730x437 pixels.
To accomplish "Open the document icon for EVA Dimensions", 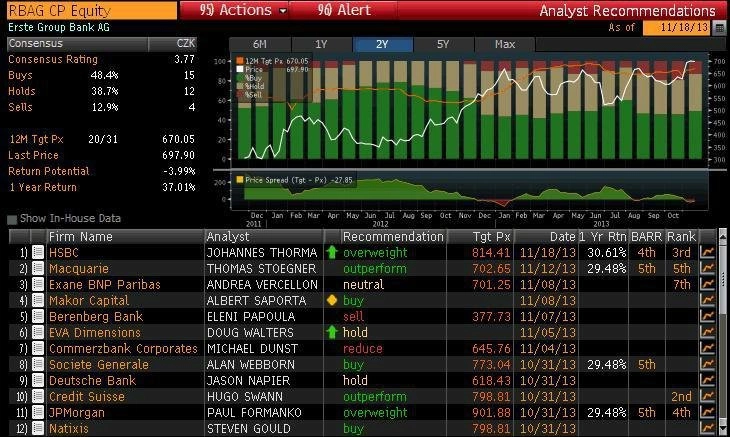I will 38,332.
